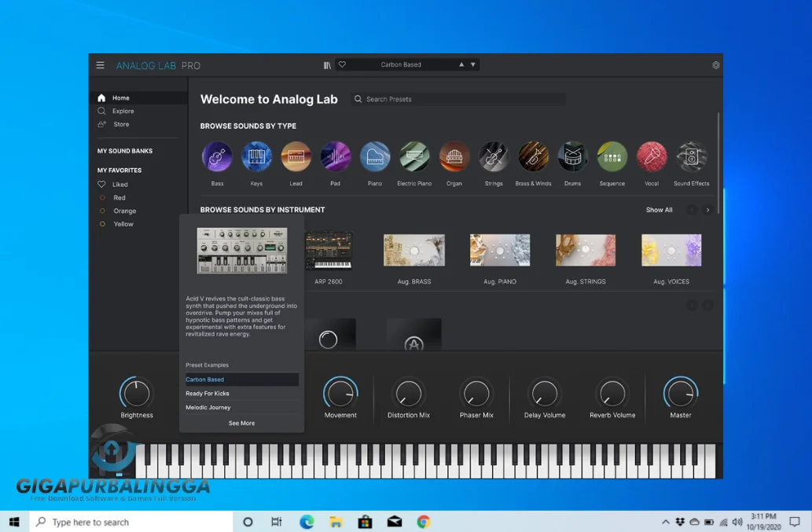The image size is (812, 532).
Task: Select the Organ sound type icon
Action: tap(454, 157)
